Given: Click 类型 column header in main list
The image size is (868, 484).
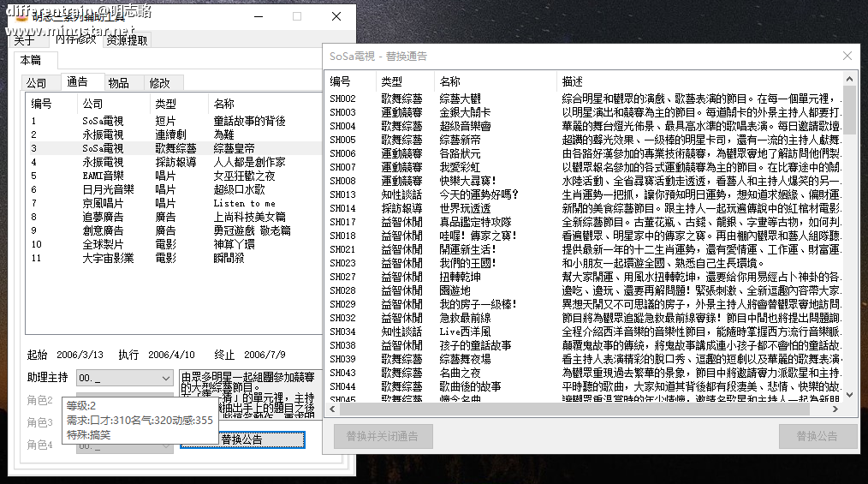Looking at the screenshot, I should (165, 104).
